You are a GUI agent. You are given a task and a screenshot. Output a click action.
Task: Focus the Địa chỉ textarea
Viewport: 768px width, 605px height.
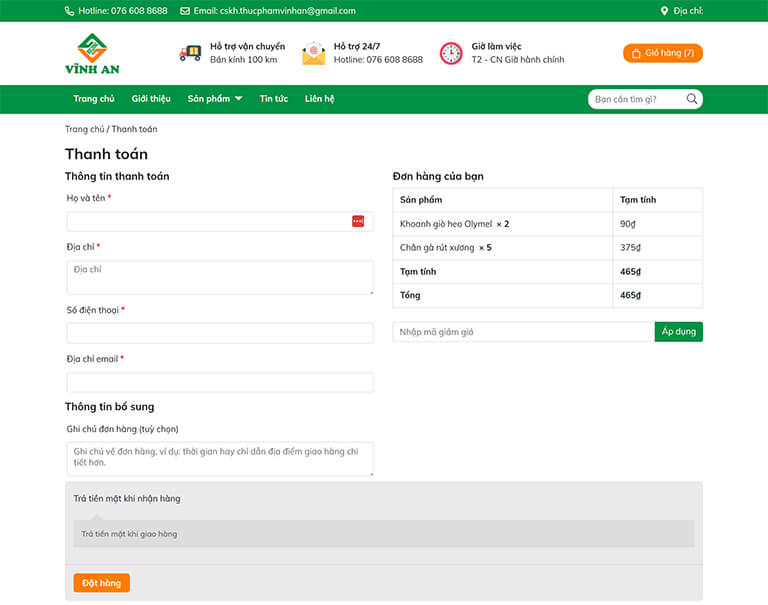point(220,277)
